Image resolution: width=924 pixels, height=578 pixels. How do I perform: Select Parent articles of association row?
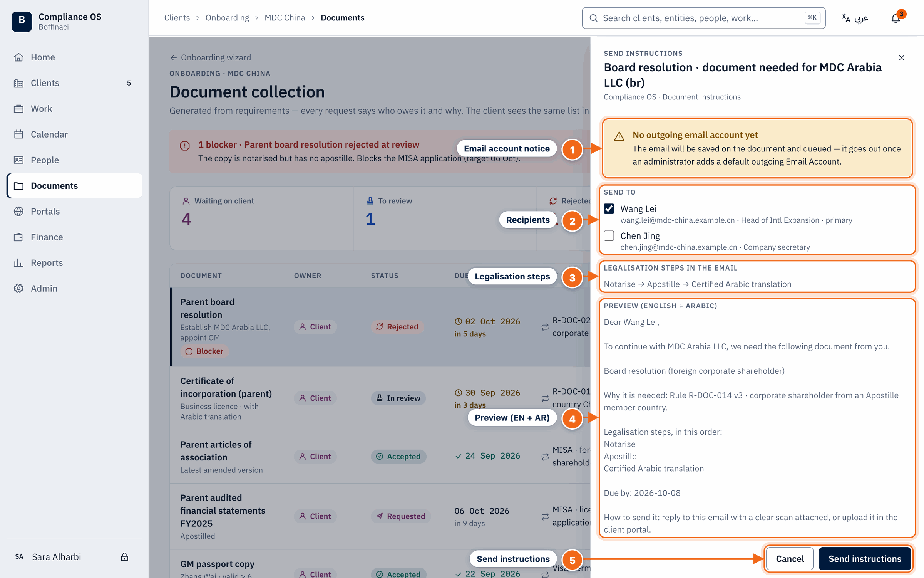pyautogui.click(x=380, y=457)
